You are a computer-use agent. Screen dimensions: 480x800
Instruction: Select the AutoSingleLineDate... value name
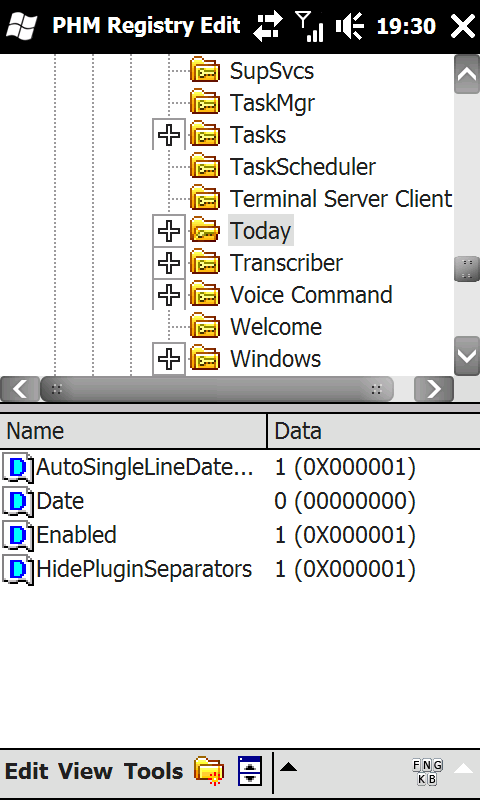pos(145,467)
